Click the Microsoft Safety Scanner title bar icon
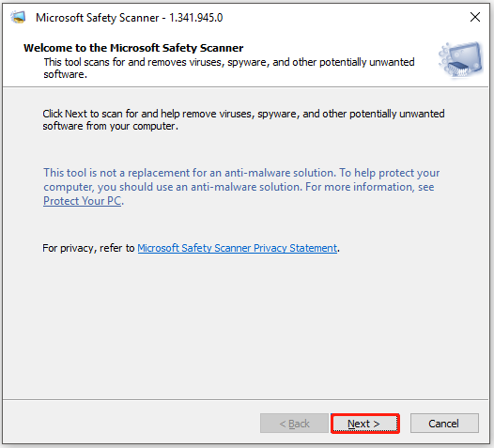The image size is (494, 448). [x=18, y=17]
